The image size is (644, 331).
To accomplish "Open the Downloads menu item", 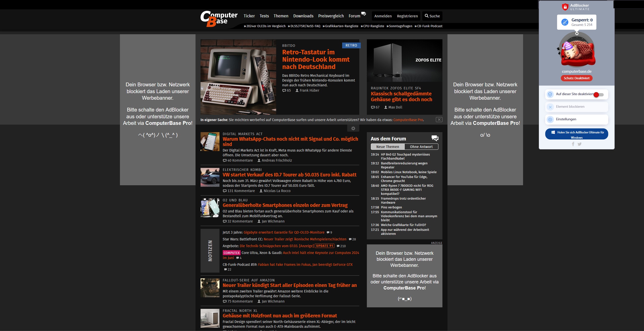I will 303,16.
